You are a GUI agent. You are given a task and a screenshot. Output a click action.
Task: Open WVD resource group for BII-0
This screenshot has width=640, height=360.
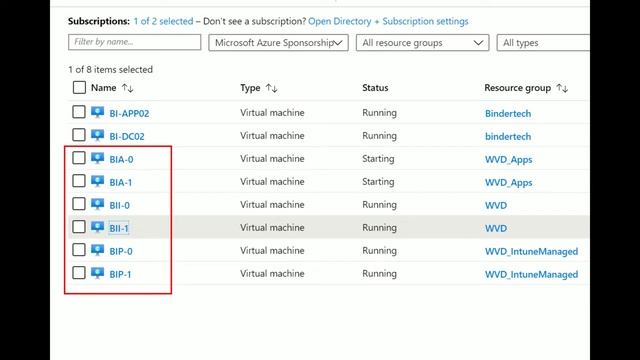[496, 205]
